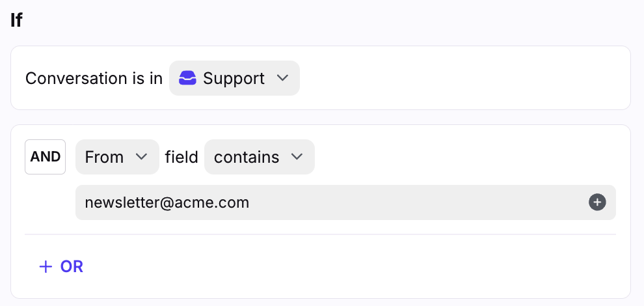The image size is (644, 306).
Task: Add an OR condition
Action: click(x=61, y=266)
